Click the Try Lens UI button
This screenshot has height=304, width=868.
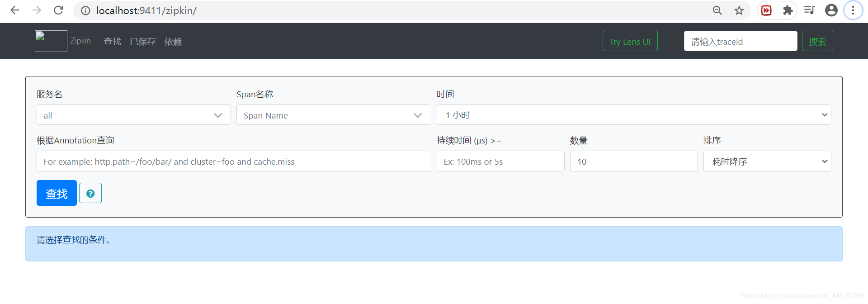coord(630,41)
